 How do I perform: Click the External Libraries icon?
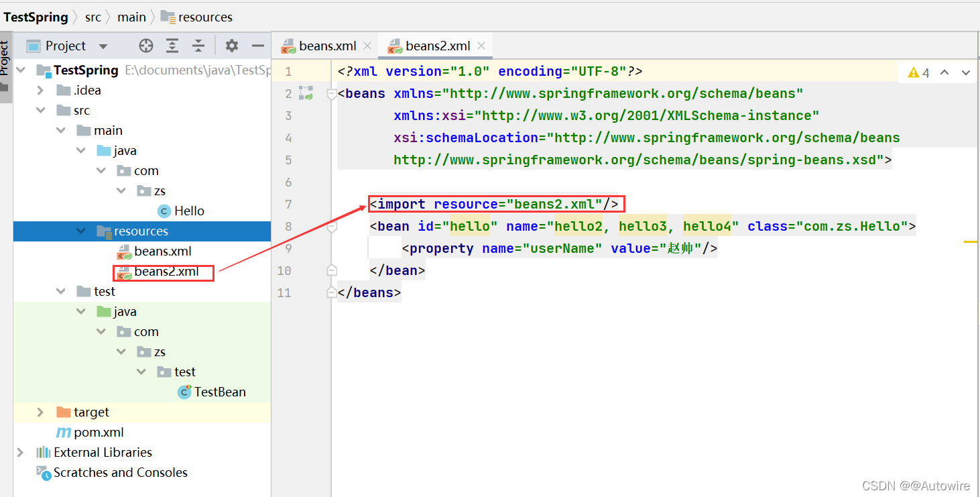click(44, 452)
